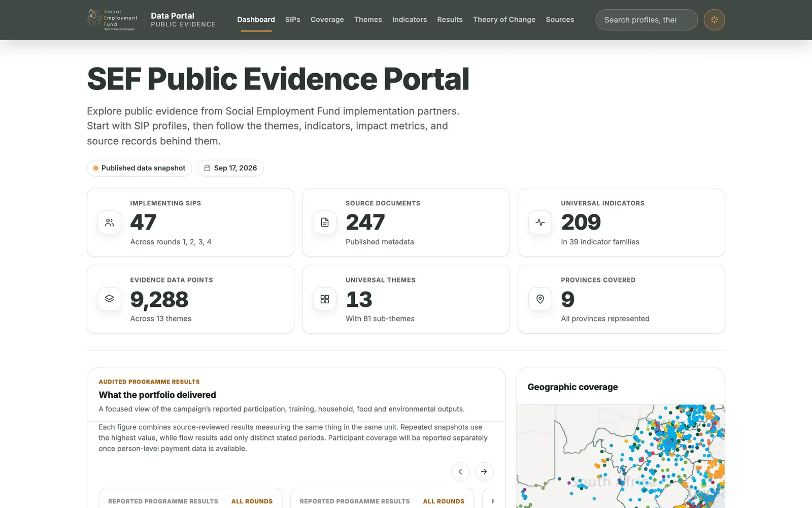Focus the search profiles input field

tap(647, 20)
